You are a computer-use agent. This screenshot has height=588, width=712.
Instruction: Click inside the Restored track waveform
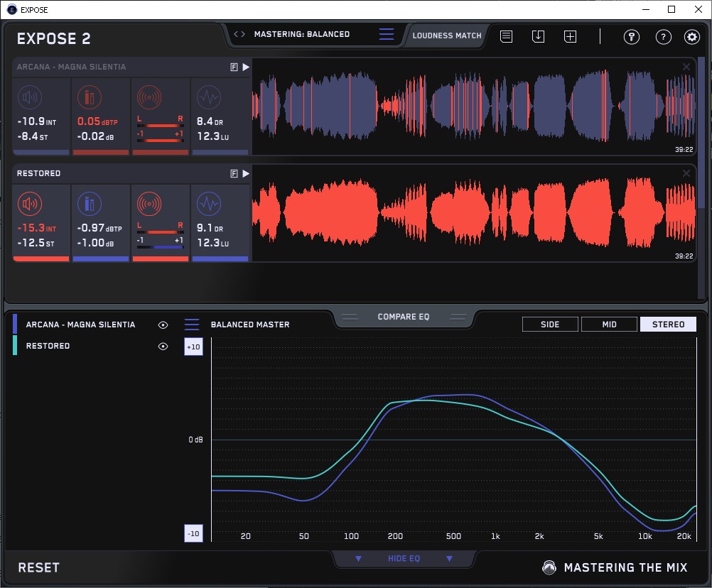click(x=474, y=213)
